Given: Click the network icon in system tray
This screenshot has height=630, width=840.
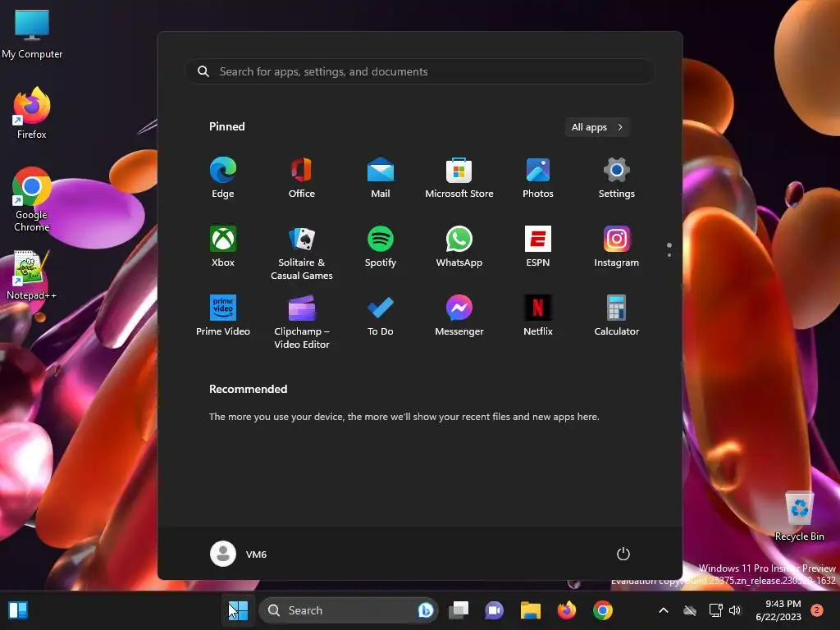Looking at the screenshot, I should 715,610.
